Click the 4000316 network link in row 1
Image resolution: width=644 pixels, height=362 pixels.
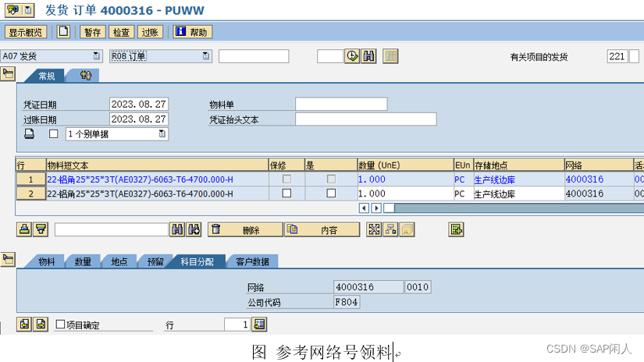point(585,179)
